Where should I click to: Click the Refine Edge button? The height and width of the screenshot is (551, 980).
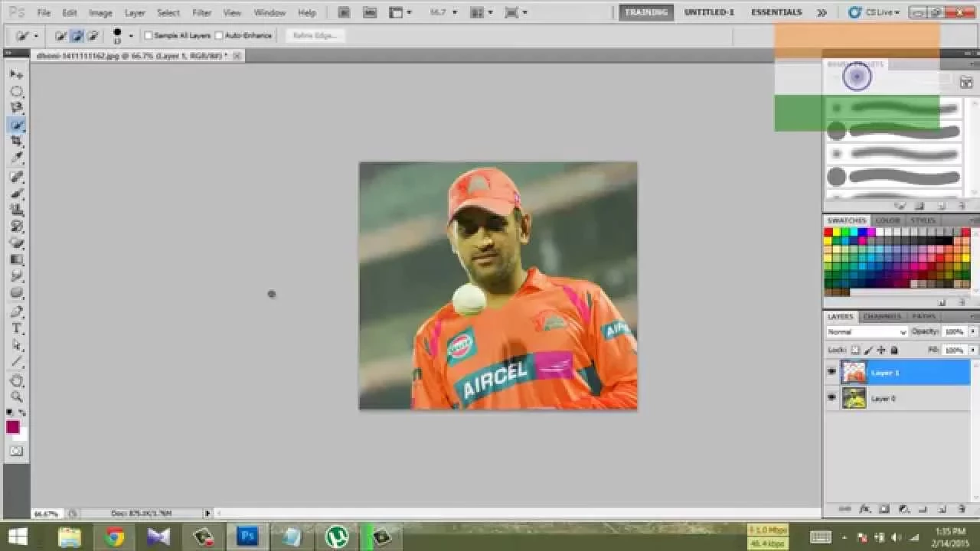[315, 35]
